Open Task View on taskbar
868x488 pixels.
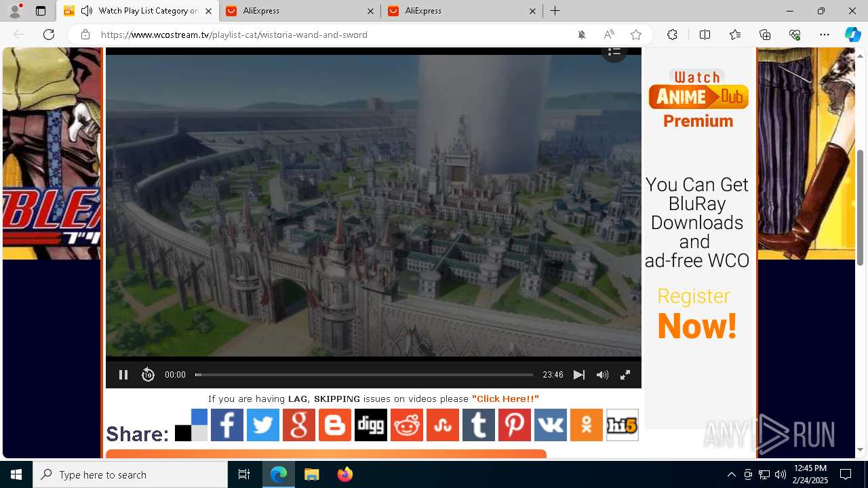coord(244,474)
